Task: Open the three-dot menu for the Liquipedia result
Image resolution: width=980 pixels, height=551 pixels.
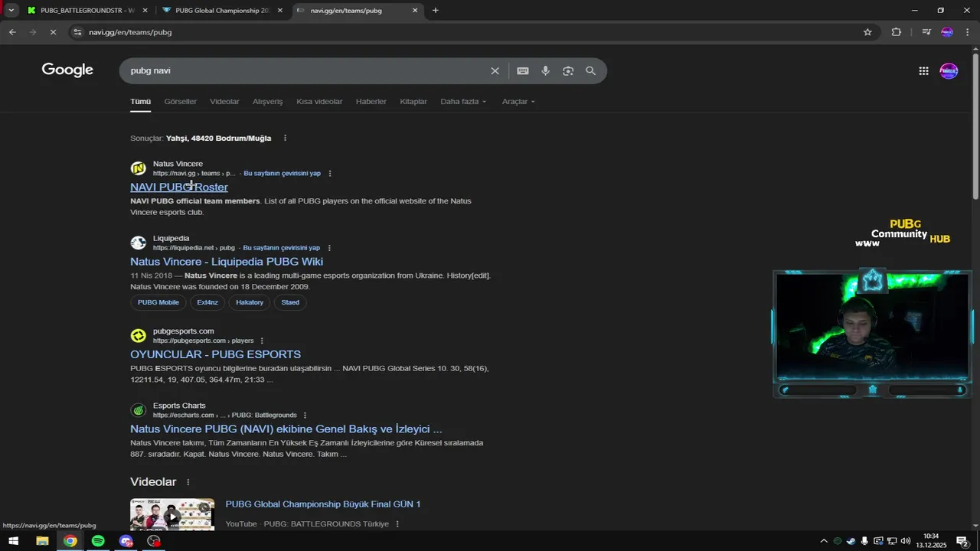Action: click(x=329, y=248)
